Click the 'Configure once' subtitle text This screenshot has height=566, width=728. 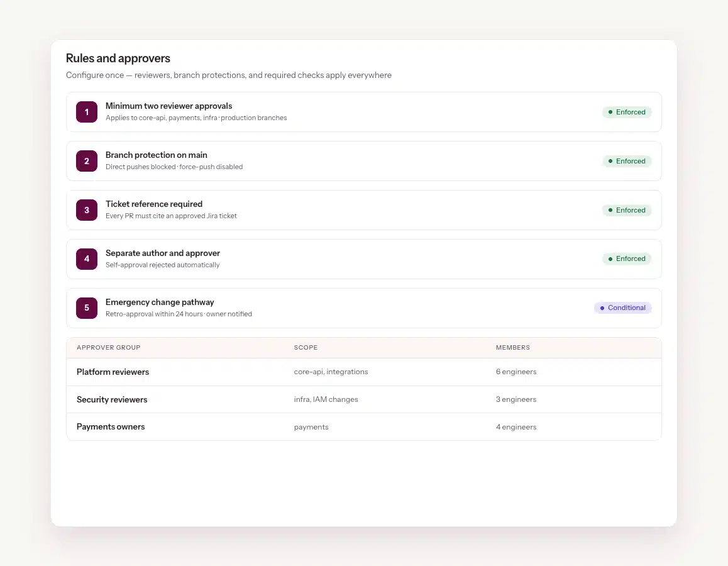pyautogui.click(x=228, y=75)
